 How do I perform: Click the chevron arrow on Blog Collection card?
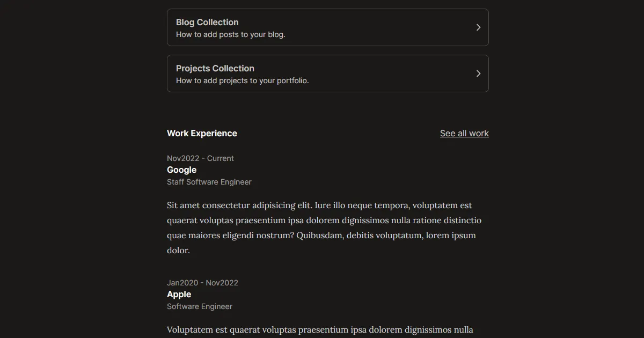478,27
